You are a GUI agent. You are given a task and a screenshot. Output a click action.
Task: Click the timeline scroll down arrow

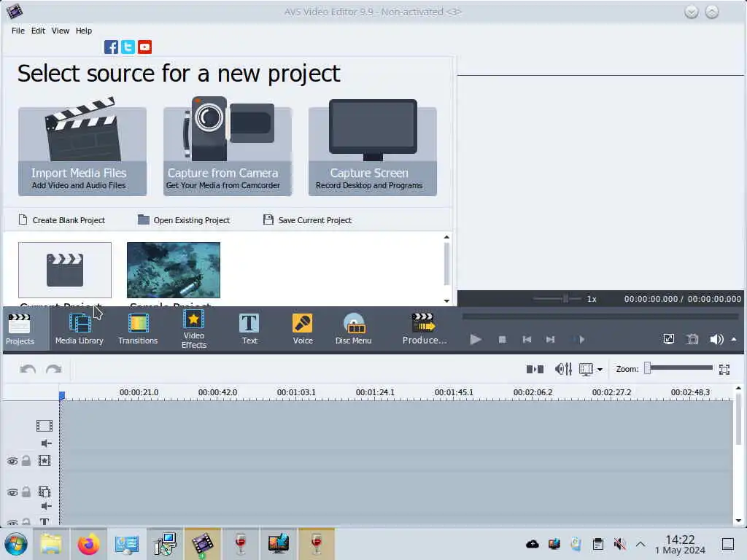click(738, 521)
